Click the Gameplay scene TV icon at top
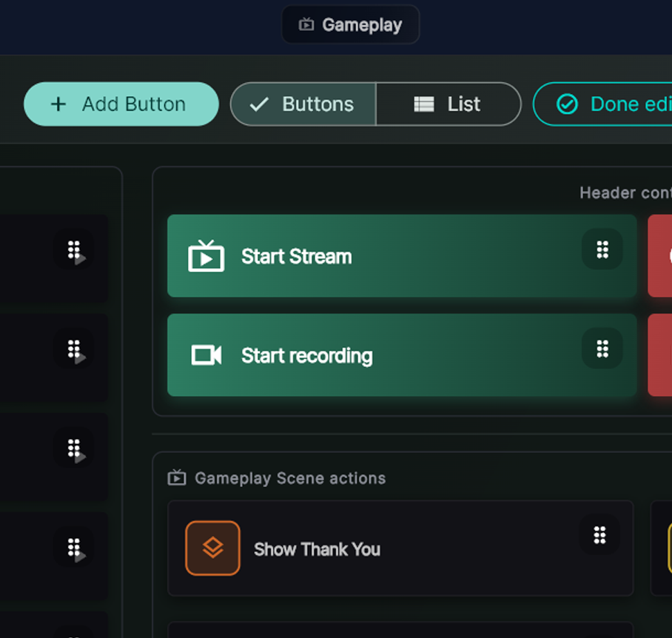Screen dimensions: 672x638 [306, 24]
